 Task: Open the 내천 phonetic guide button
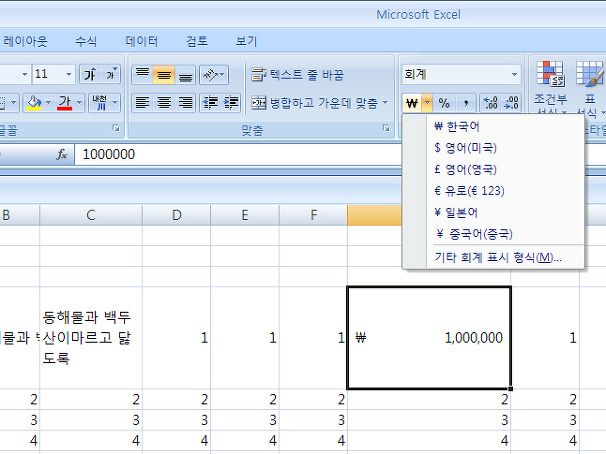(100, 103)
